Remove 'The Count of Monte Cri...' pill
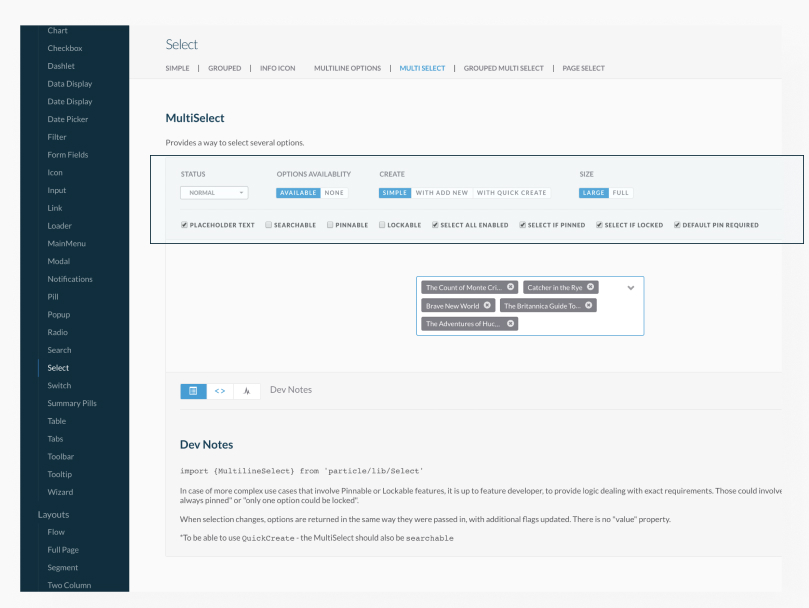This screenshot has height=608, width=809. [x=511, y=287]
